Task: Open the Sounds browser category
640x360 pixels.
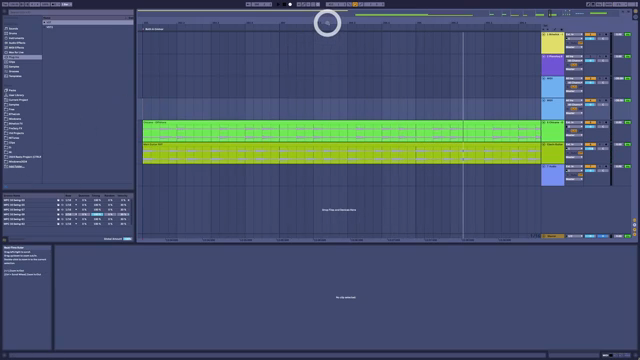Action: point(13,29)
